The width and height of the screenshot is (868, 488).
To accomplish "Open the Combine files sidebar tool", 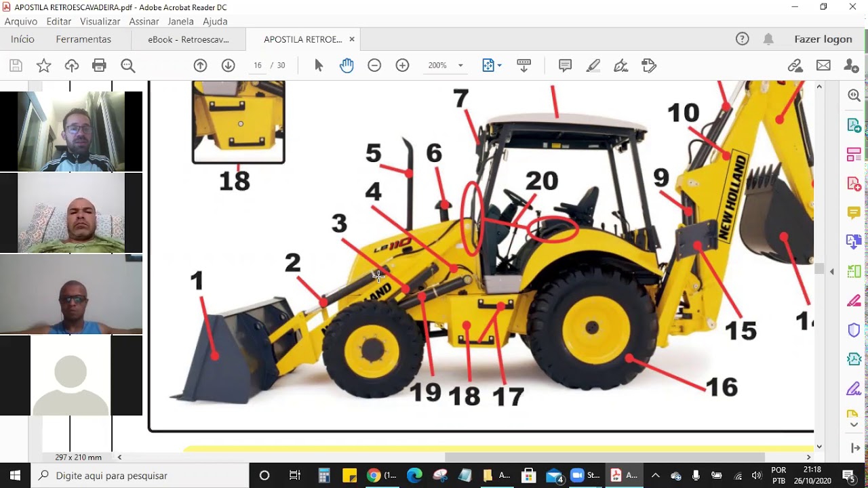I will click(854, 242).
